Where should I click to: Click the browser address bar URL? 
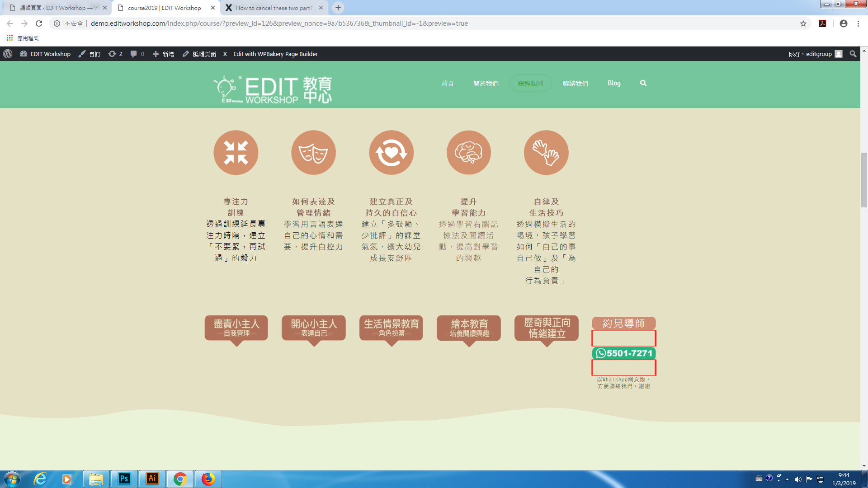tap(279, 23)
